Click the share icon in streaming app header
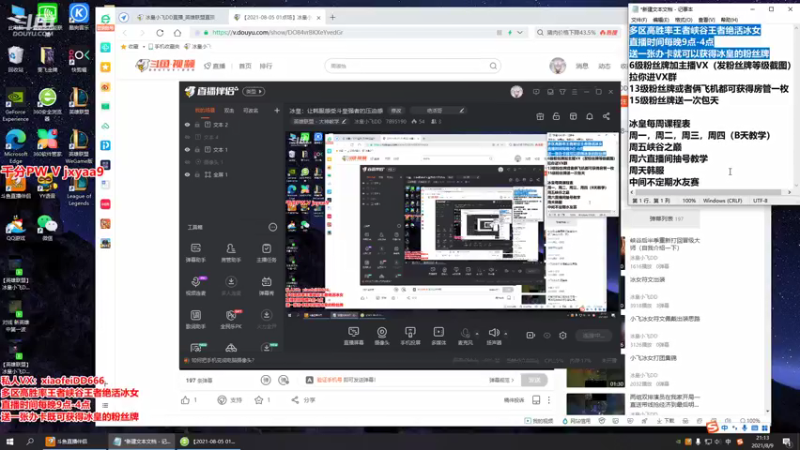 pos(606,116)
